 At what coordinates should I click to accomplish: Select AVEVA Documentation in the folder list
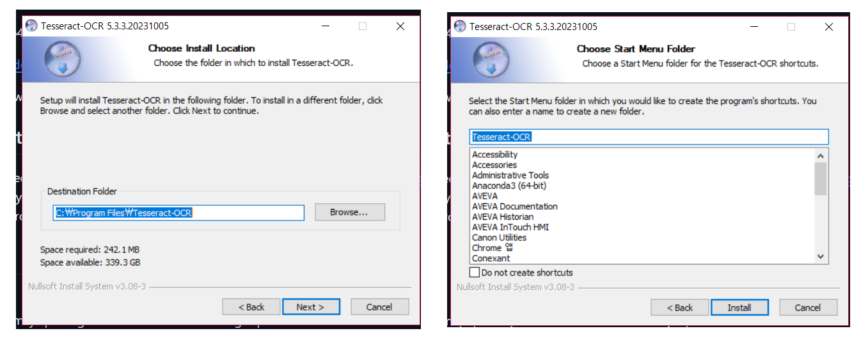tap(514, 206)
